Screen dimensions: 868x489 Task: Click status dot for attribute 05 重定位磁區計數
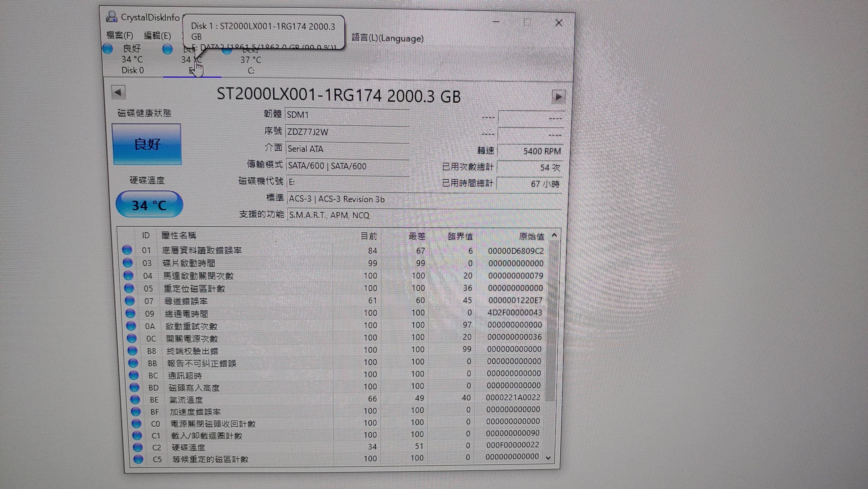[x=129, y=288]
